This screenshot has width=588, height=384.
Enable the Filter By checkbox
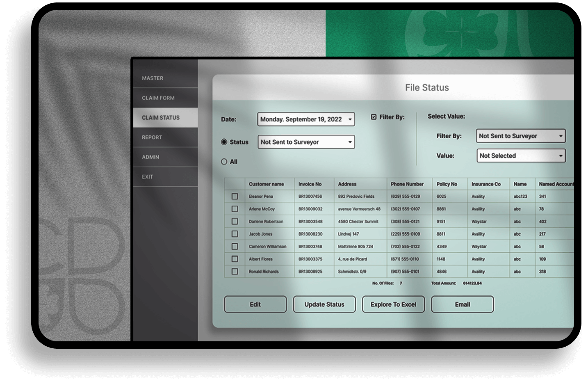[x=373, y=117]
